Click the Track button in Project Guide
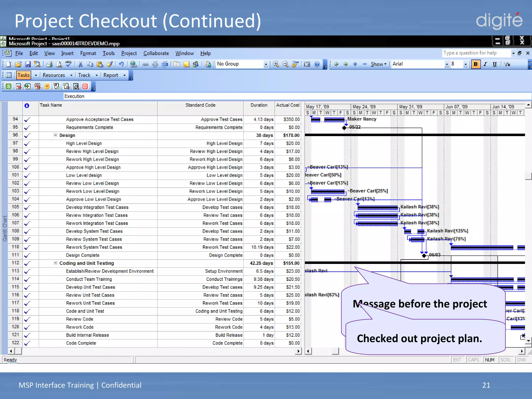The height and width of the screenshot is (399, 532). point(84,75)
